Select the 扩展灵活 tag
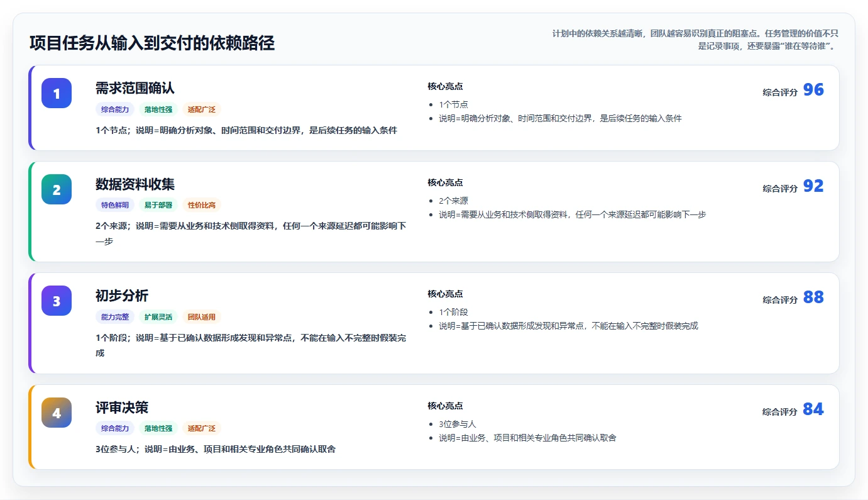 (158, 317)
